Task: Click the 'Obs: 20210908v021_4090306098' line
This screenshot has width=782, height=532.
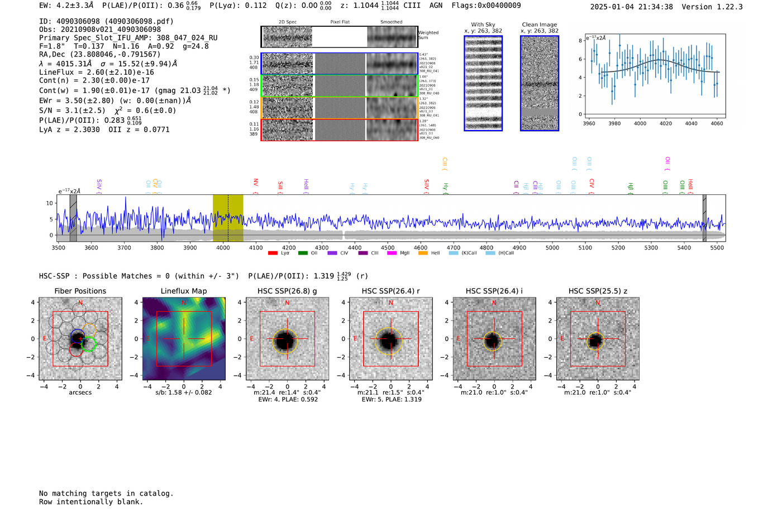Action: point(100,30)
